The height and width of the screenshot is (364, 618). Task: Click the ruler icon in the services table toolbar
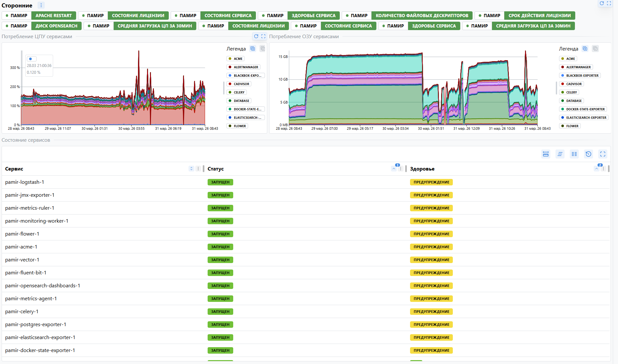[546, 154]
